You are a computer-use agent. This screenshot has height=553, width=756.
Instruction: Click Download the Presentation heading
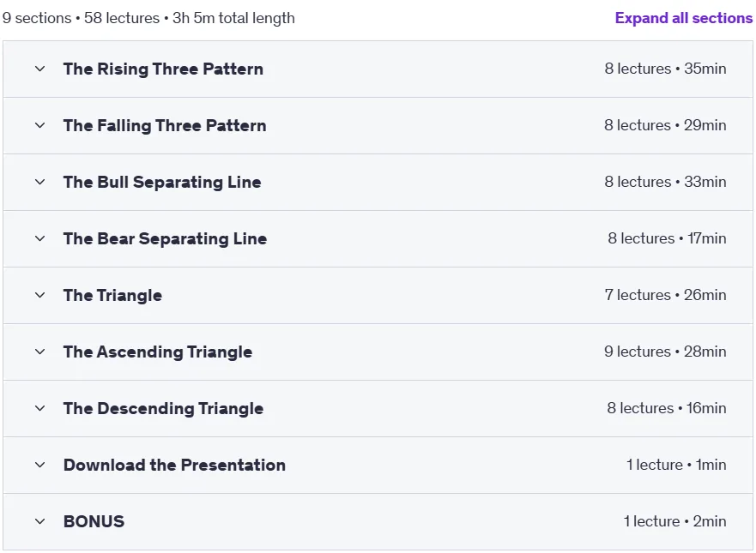coord(174,465)
